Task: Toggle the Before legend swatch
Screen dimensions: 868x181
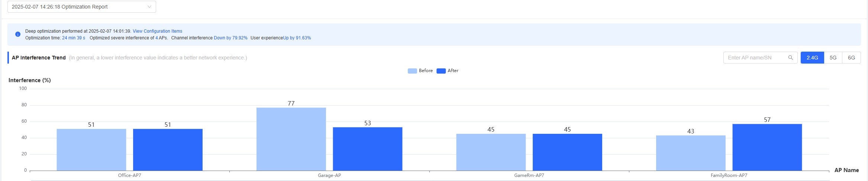Action: pos(412,71)
